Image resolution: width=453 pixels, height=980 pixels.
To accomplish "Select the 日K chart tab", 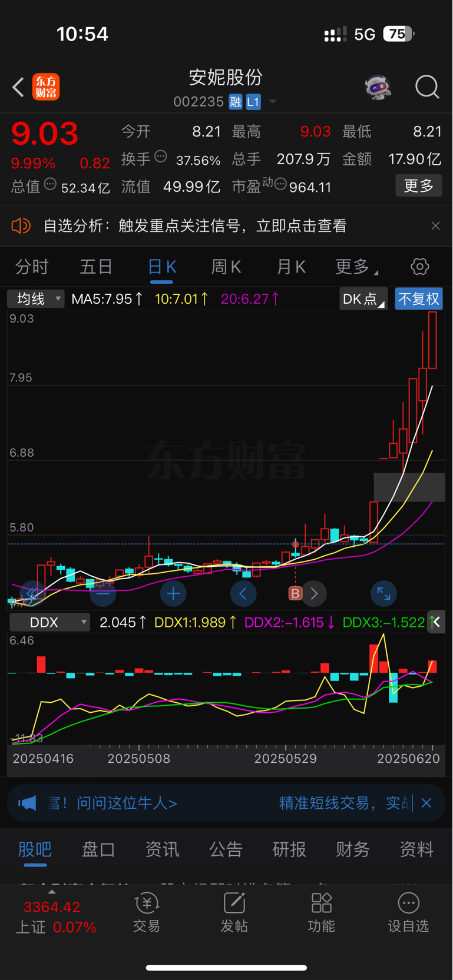I will pos(161,267).
